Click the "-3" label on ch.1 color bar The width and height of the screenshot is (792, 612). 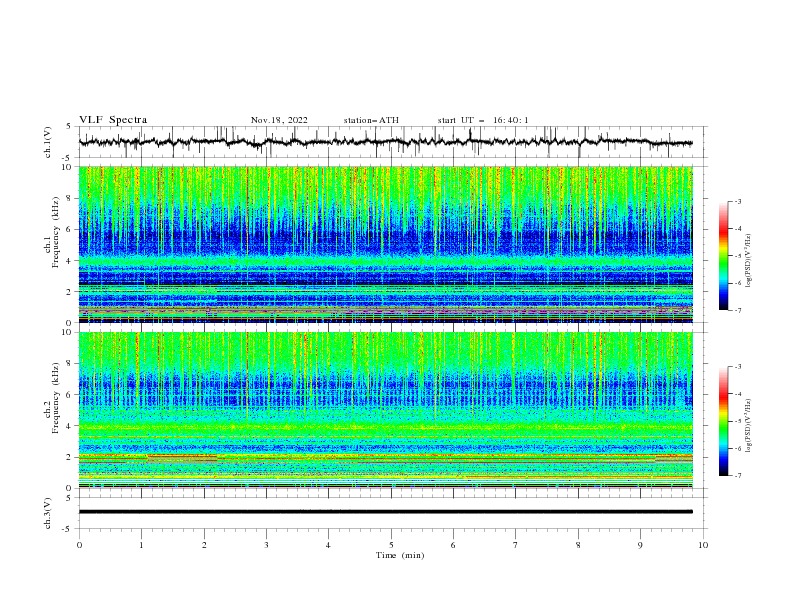pyautogui.click(x=737, y=201)
